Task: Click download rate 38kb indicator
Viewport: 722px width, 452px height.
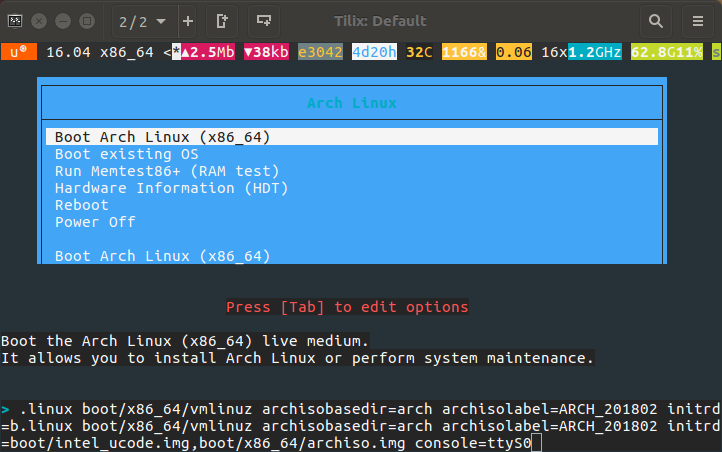Action: click(x=266, y=52)
